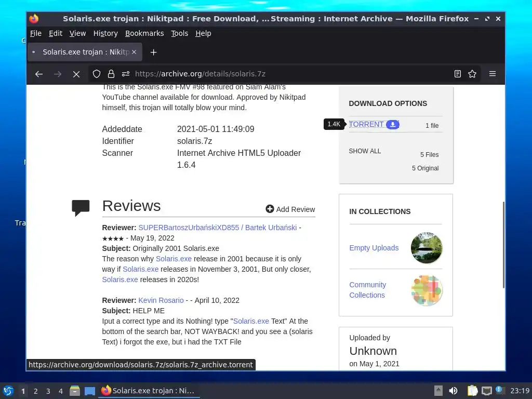Image resolution: width=532 pixels, height=399 pixels.
Task: Close the Solaris.exe trojan tab
Action: [x=134, y=52]
